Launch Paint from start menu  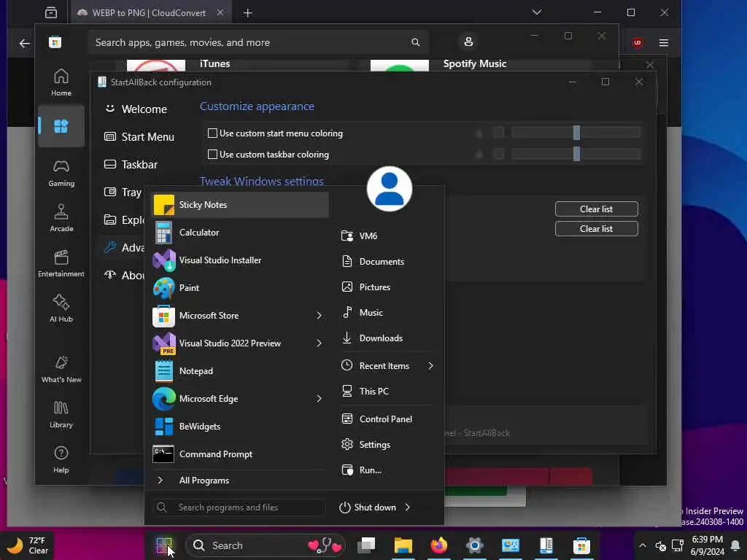240,287
